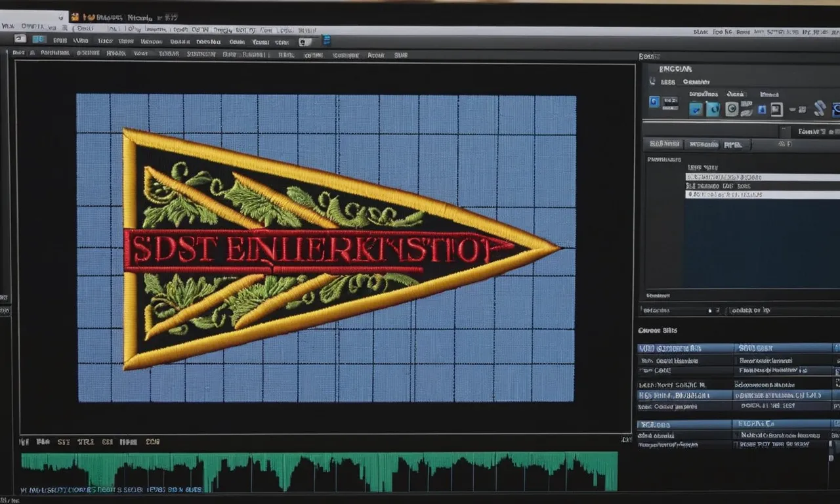Click the orange app icon in the title bar

[74, 17]
